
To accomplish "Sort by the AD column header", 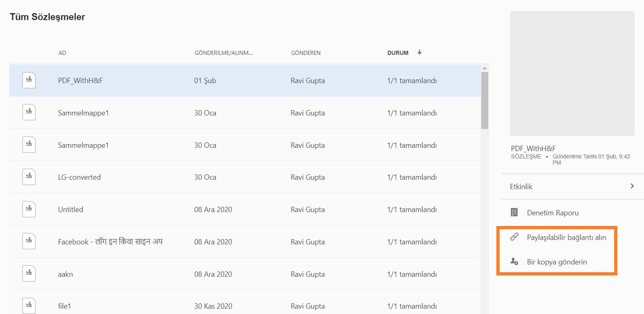I will click(62, 53).
